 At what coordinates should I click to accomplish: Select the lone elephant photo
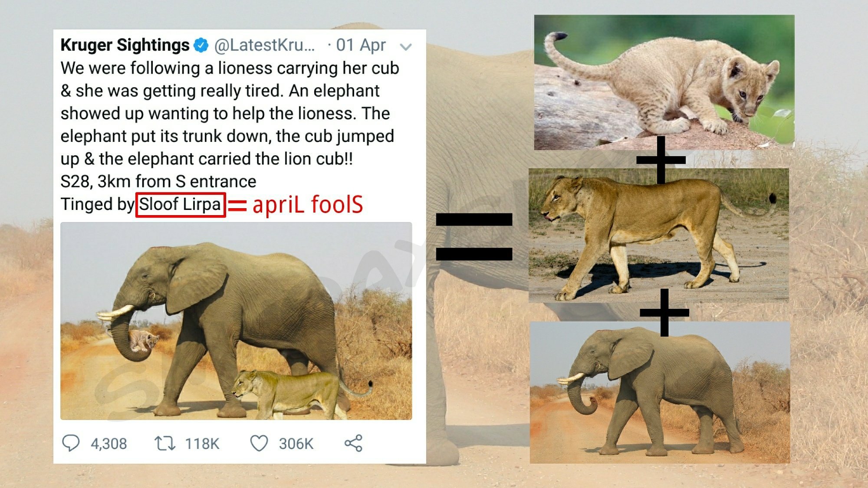(x=660, y=393)
